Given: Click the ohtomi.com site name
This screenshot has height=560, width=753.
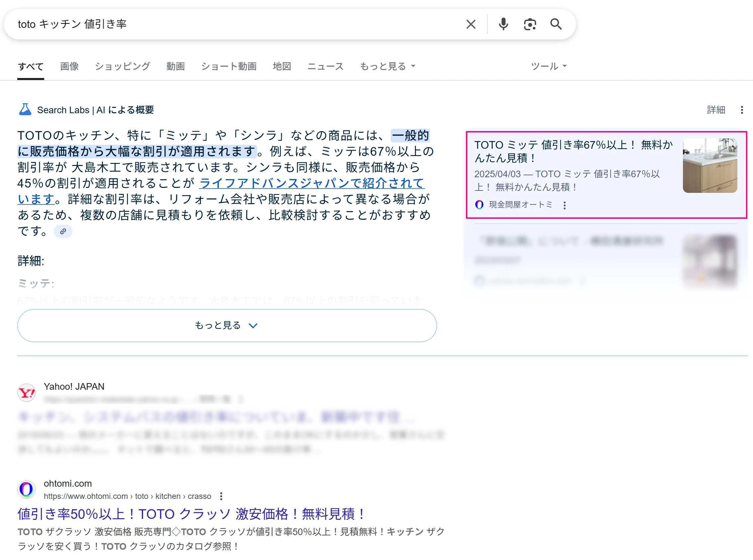Looking at the screenshot, I should 68,483.
